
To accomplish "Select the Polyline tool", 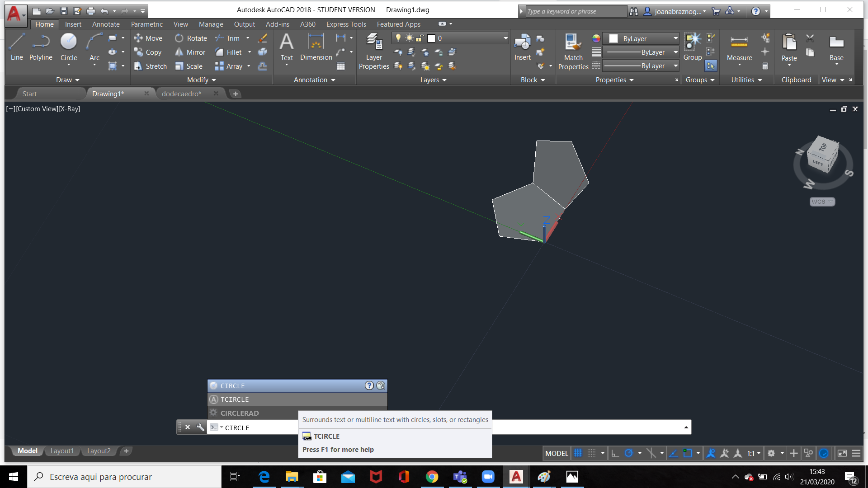I will click(x=41, y=47).
